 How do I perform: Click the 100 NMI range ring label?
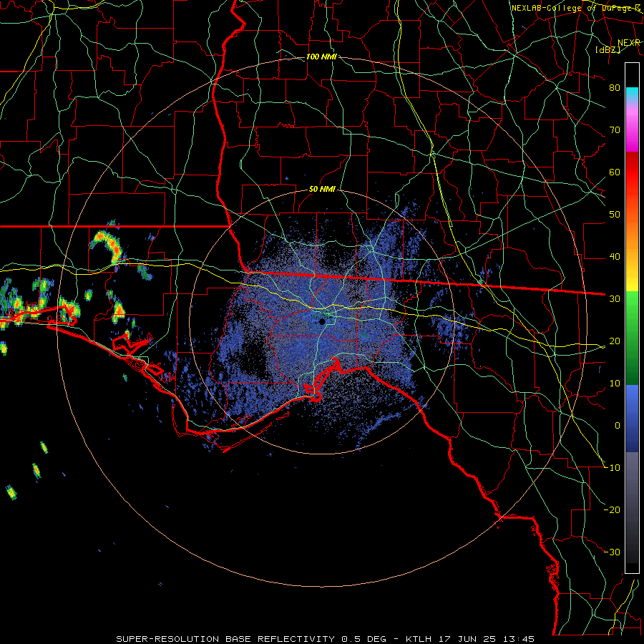click(x=321, y=57)
